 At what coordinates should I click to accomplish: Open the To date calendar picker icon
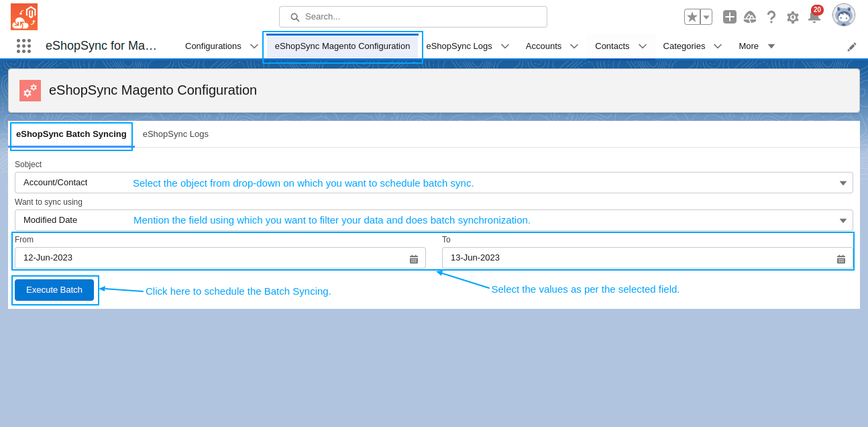click(x=841, y=258)
